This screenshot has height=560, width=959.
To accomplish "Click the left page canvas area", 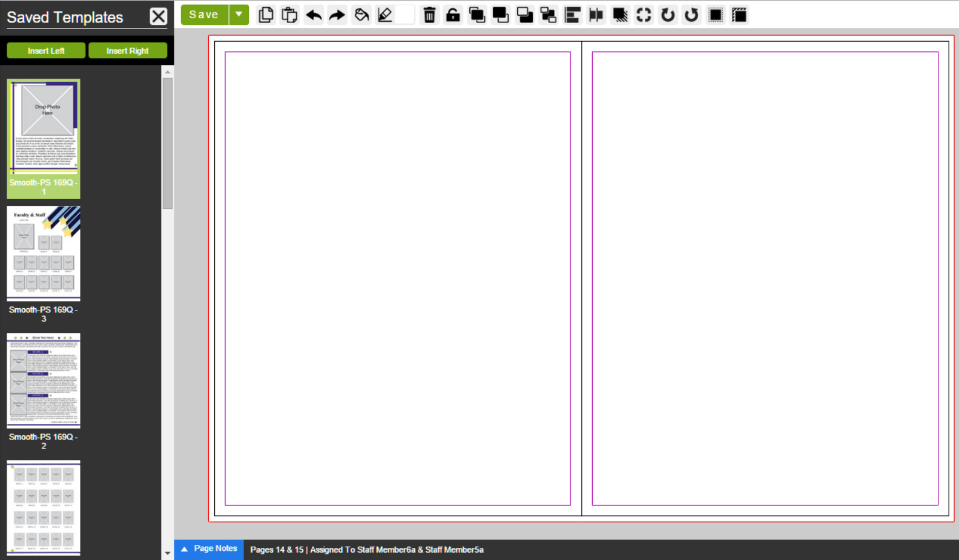I will coord(398,278).
